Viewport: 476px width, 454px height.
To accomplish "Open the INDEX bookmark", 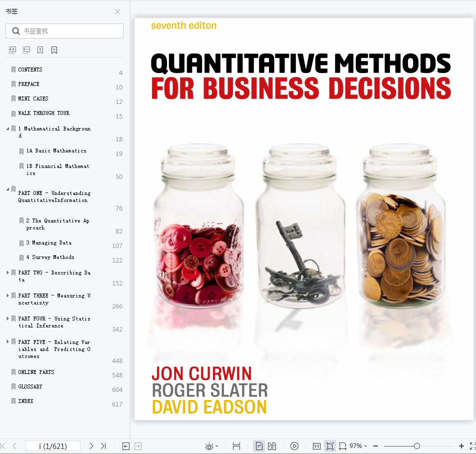I will 25,401.
